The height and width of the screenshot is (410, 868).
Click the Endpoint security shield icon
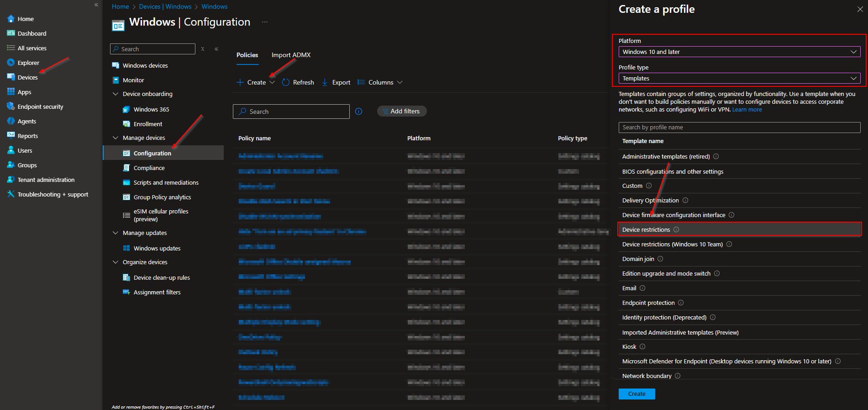coord(11,106)
